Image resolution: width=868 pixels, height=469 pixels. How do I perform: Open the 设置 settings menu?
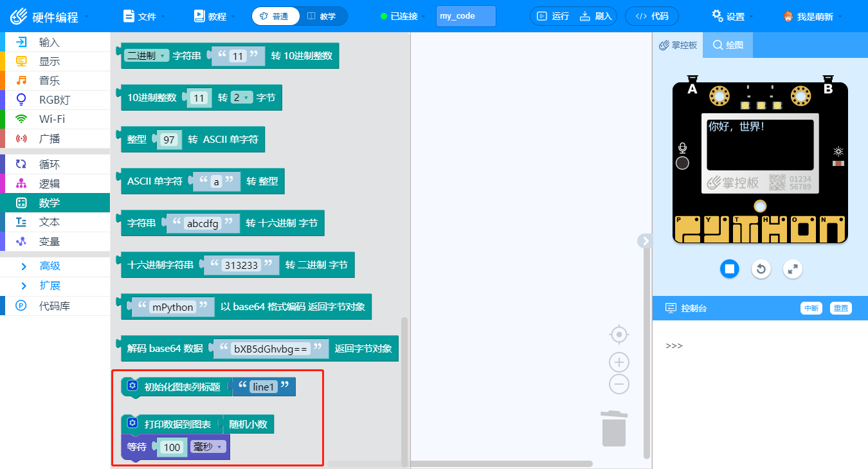pyautogui.click(x=732, y=16)
